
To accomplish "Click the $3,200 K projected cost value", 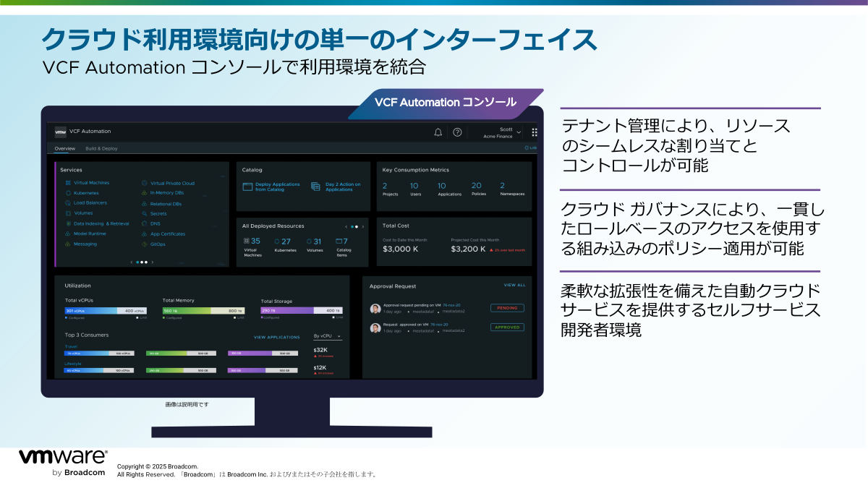I will (x=468, y=249).
